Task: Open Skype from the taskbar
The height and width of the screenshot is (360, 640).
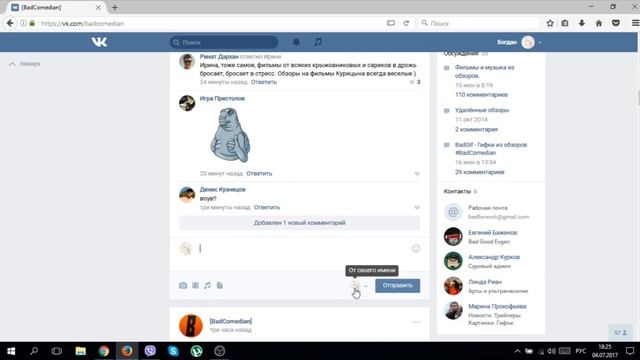Action: [173, 351]
